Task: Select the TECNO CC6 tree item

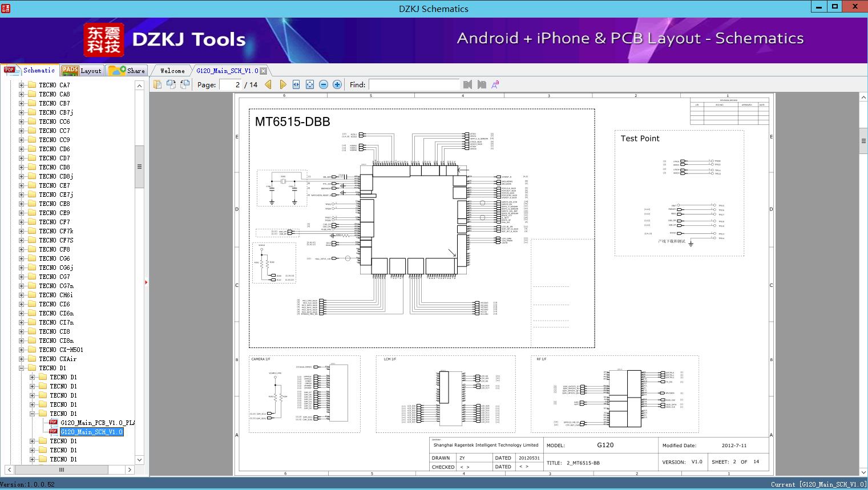Action: coord(54,122)
